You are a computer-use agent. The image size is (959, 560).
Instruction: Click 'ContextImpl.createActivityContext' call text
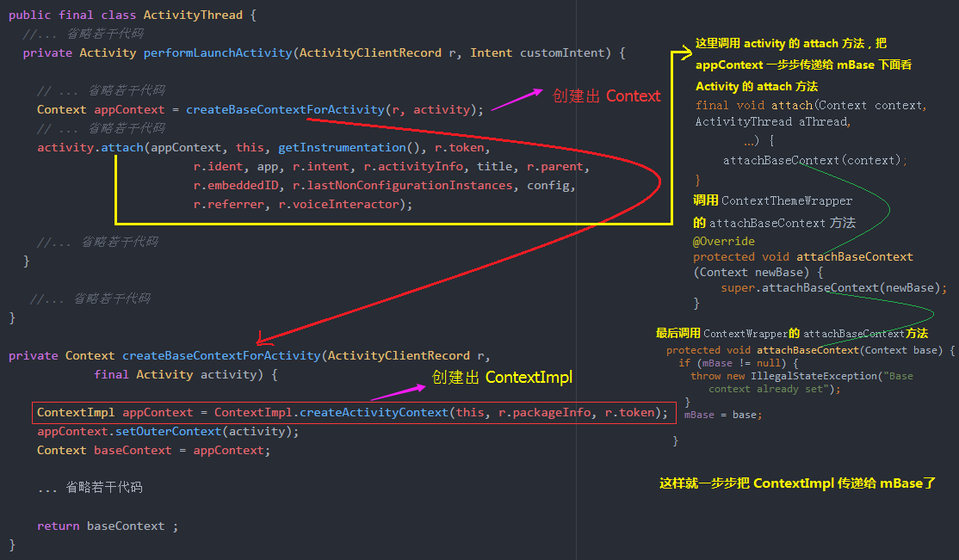[x=331, y=412]
